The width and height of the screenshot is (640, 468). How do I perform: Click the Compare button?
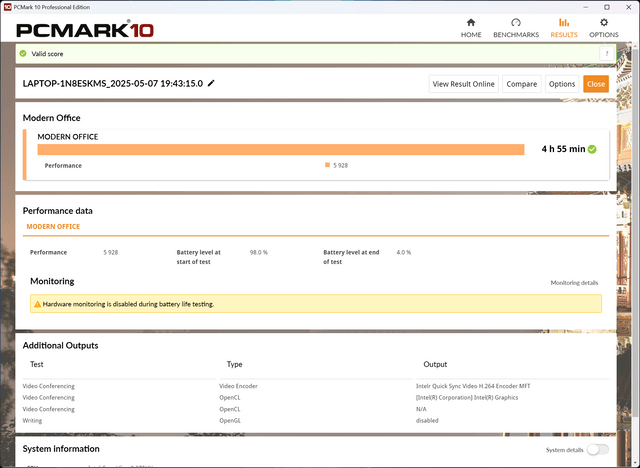click(x=522, y=84)
